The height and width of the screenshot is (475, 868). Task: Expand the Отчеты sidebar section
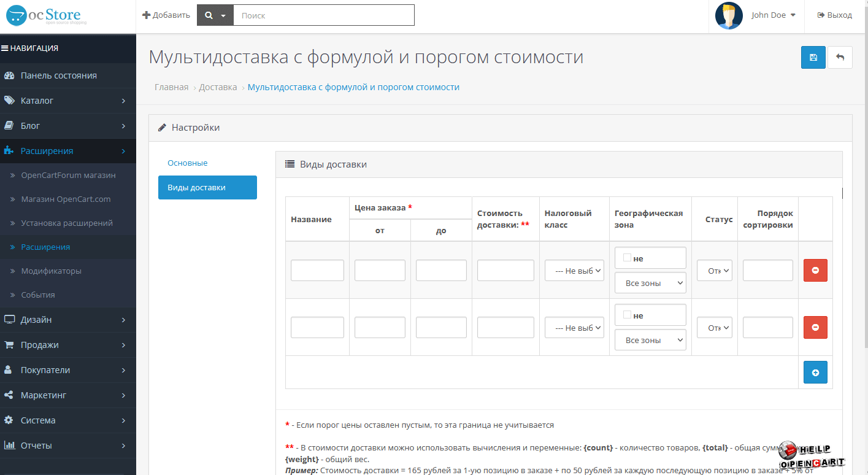[x=67, y=446]
